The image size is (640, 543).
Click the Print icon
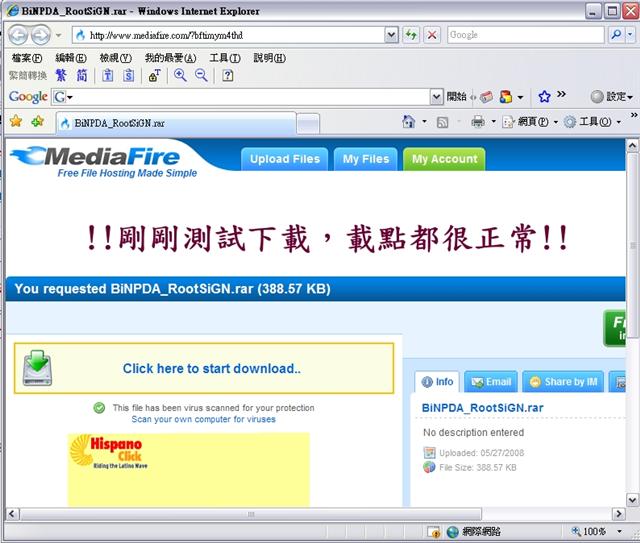tap(478, 121)
